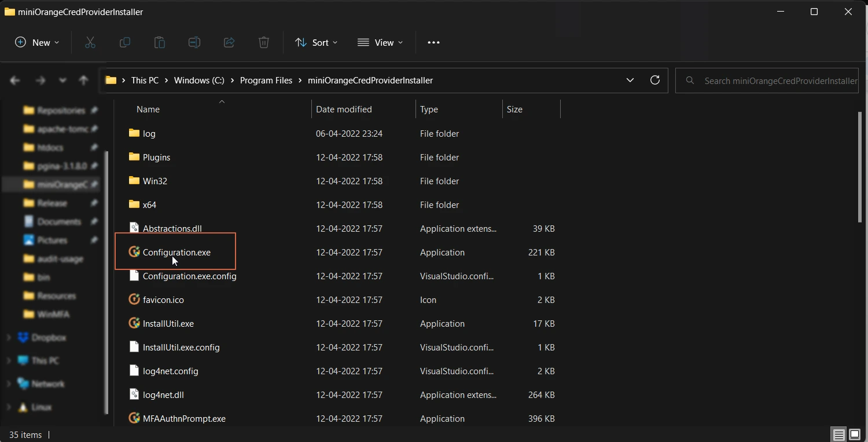This screenshot has width=868, height=442.
Task: Select the Cut icon on the toolbar
Action: point(90,42)
